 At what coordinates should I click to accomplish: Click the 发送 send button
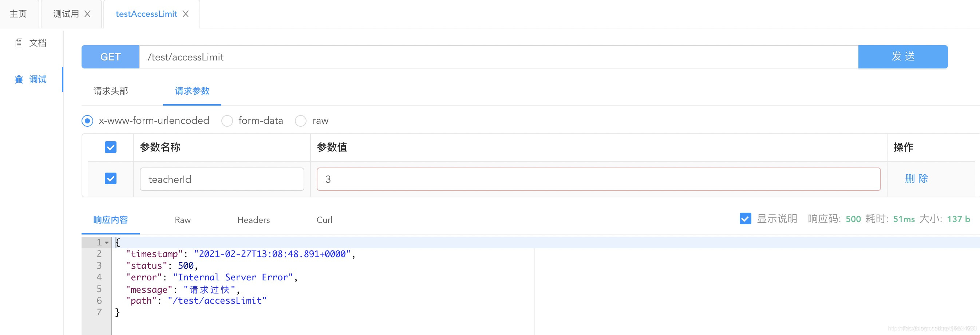(903, 57)
